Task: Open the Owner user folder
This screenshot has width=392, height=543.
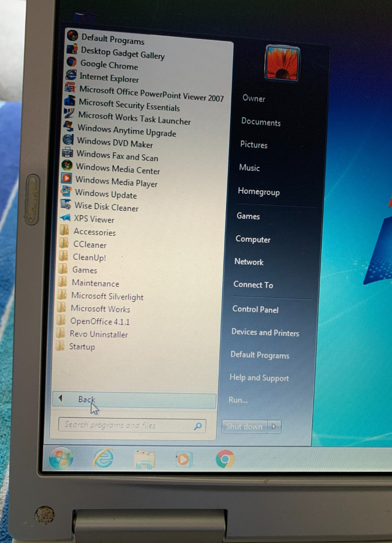Action: pos(254,98)
